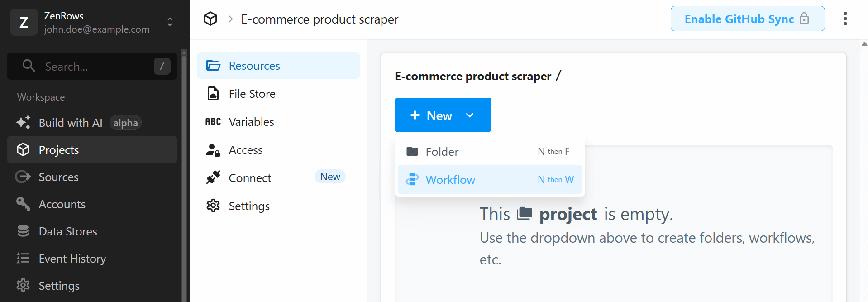The height and width of the screenshot is (302, 868).
Task: Click the plus icon on New
Action: (x=415, y=115)
